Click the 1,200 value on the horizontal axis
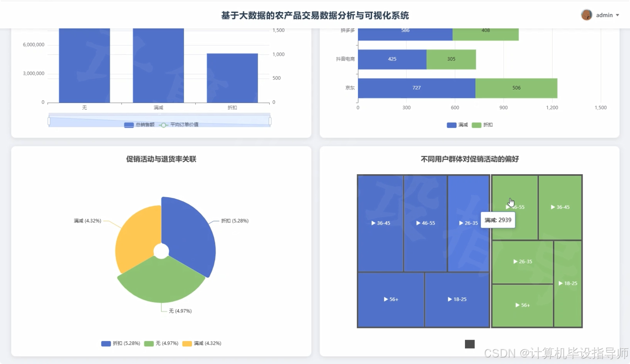630x364 pixels. [x=552, y=108]
